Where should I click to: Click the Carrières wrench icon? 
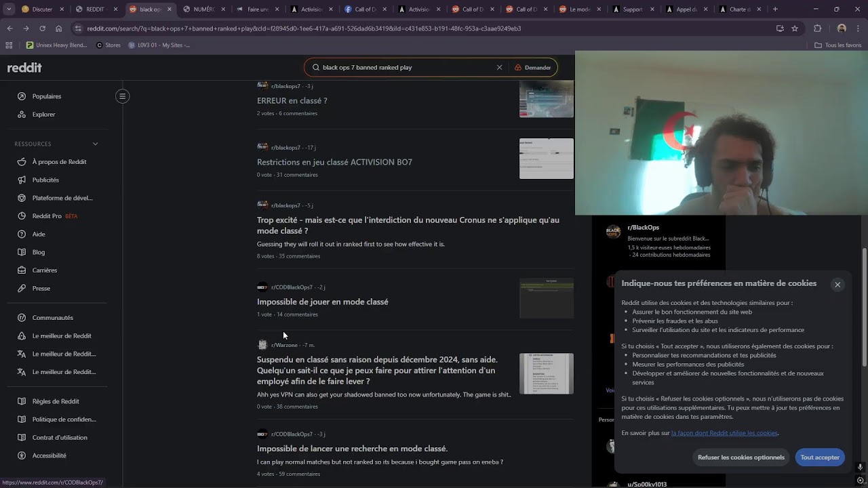click(x=22, y=270)
